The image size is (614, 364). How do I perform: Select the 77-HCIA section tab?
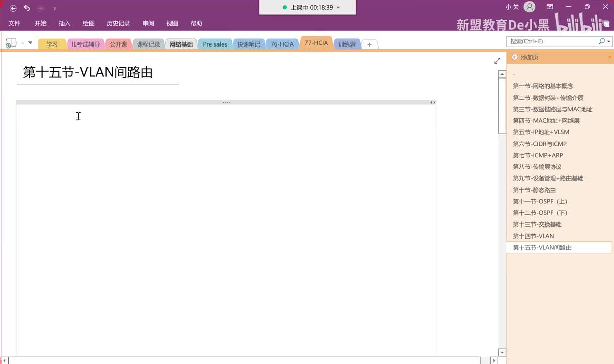point(316,43)
